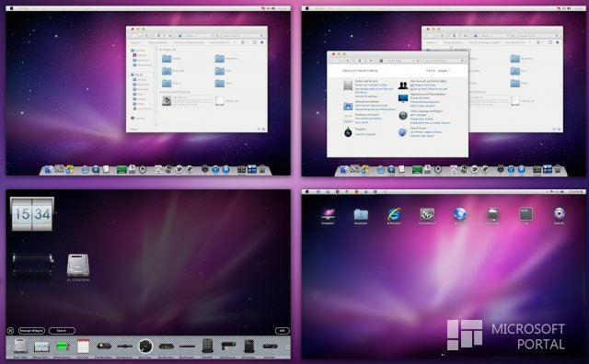Select the flip clock widget in the widget bar

pos(41,347)
